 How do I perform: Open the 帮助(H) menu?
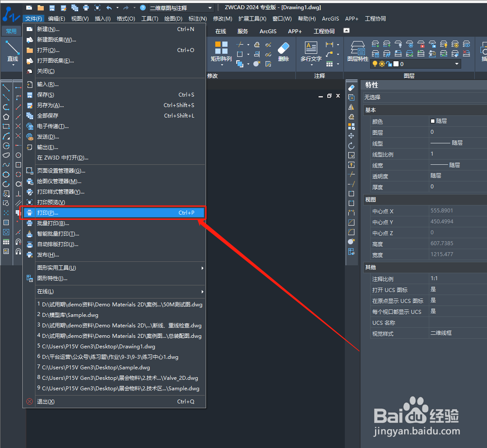coord(307,19)
